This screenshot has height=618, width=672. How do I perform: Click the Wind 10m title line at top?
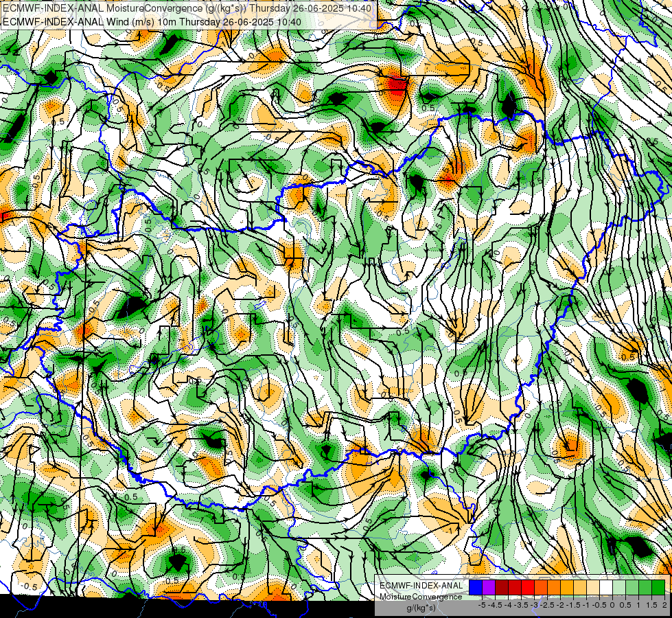click(152, 21)
